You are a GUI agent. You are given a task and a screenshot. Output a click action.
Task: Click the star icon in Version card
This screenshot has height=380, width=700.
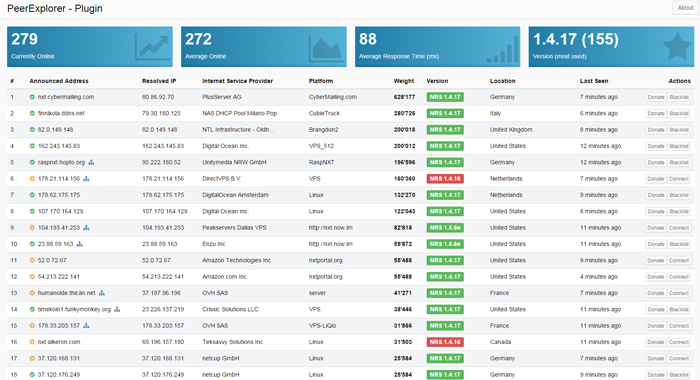click(678, 46)
